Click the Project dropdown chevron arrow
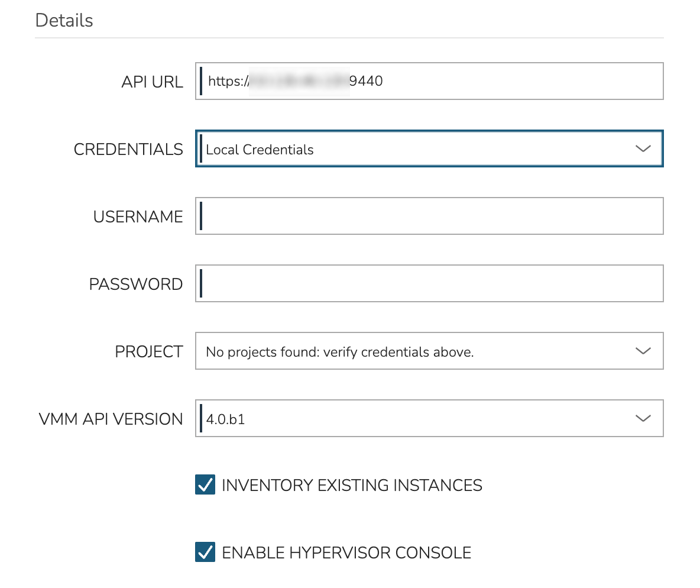Image resolution: width=700 pixels, height=588 pixels. pyautogui.click(x=643, y=351)
